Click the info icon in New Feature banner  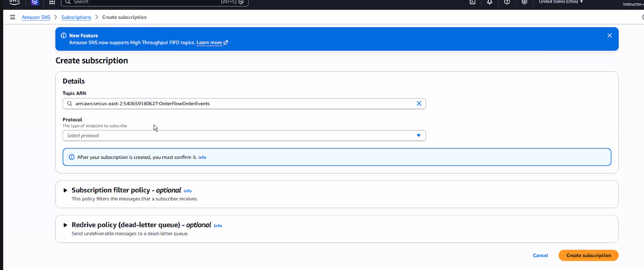tap(64, 35)
